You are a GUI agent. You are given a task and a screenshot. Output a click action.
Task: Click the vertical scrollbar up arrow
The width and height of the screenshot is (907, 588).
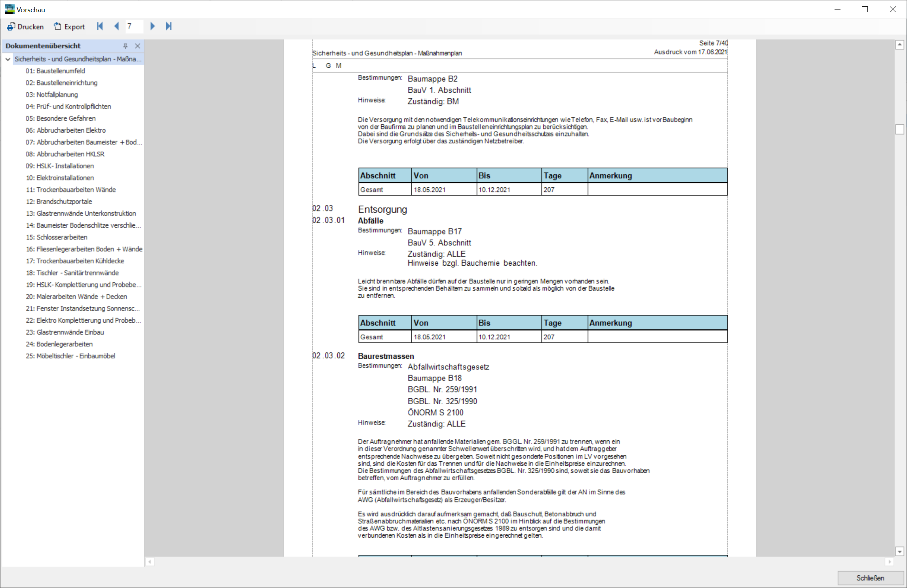(x=899, y=44)
